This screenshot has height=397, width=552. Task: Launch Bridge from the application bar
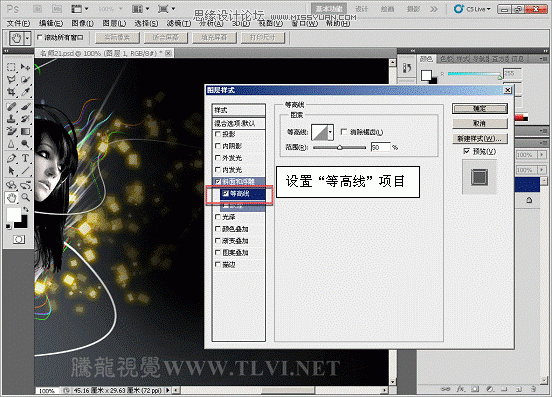pyautogui.click(x=37, y=9)
